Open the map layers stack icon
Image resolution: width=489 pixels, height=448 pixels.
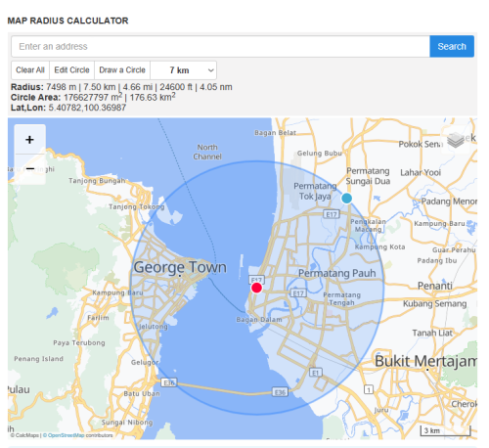456,140
